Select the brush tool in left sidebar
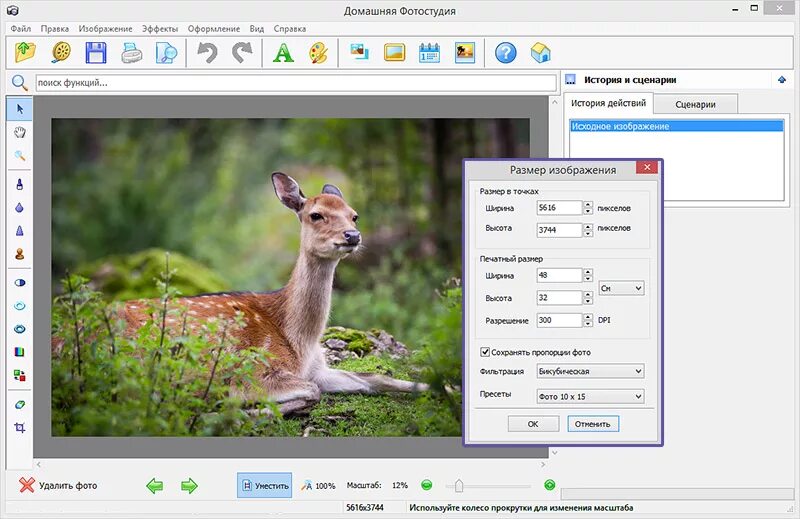 click(20, 184)
